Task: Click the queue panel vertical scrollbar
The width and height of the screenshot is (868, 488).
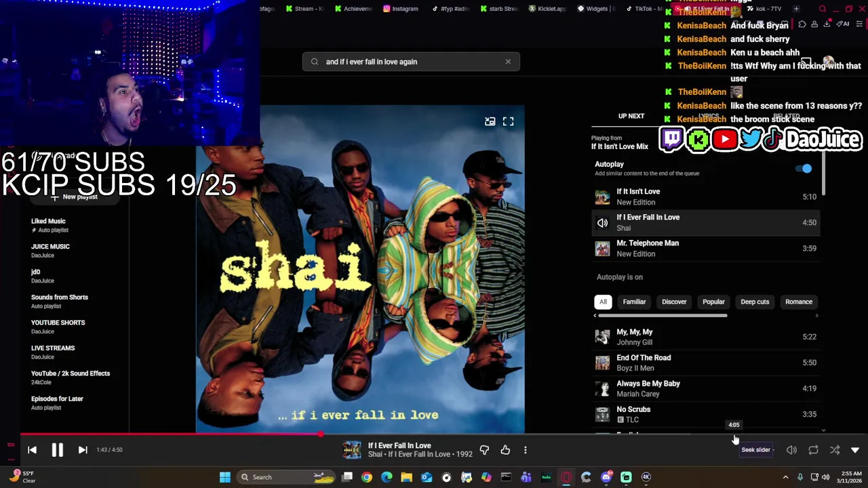Action: click(x=823, y=173)
